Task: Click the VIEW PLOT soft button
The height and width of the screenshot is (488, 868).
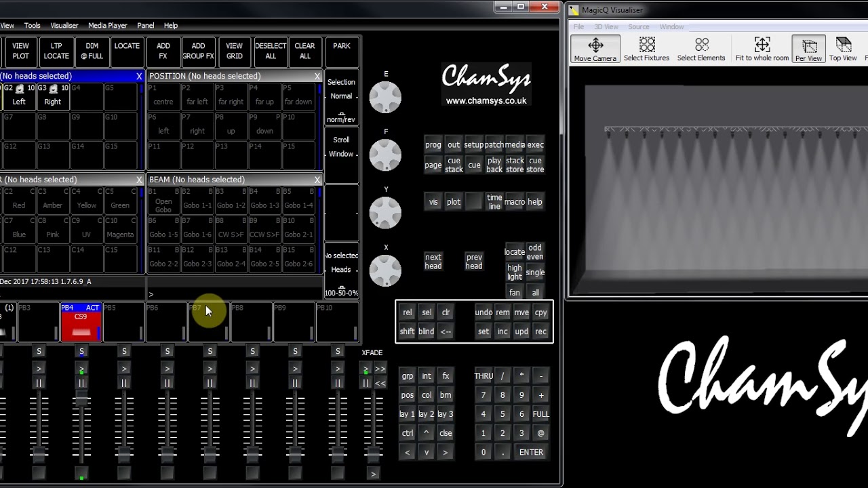Action: tap(20, 52)
